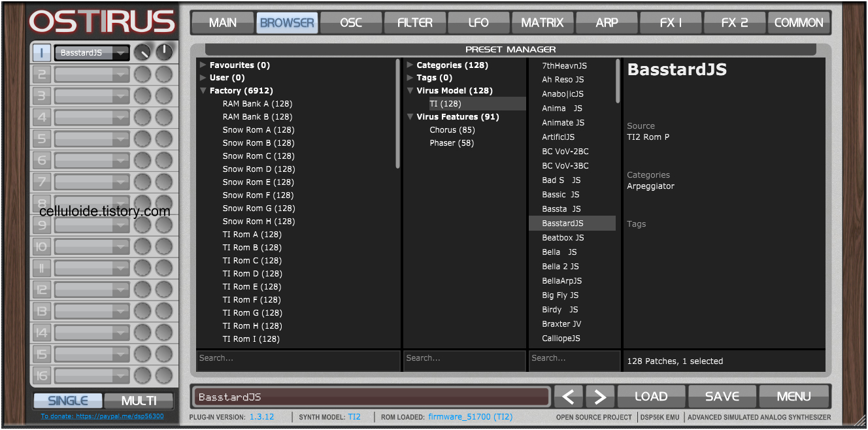Select Snow Rom C (128)
This screenshot has width=868, height=430.
coord(258,156)
